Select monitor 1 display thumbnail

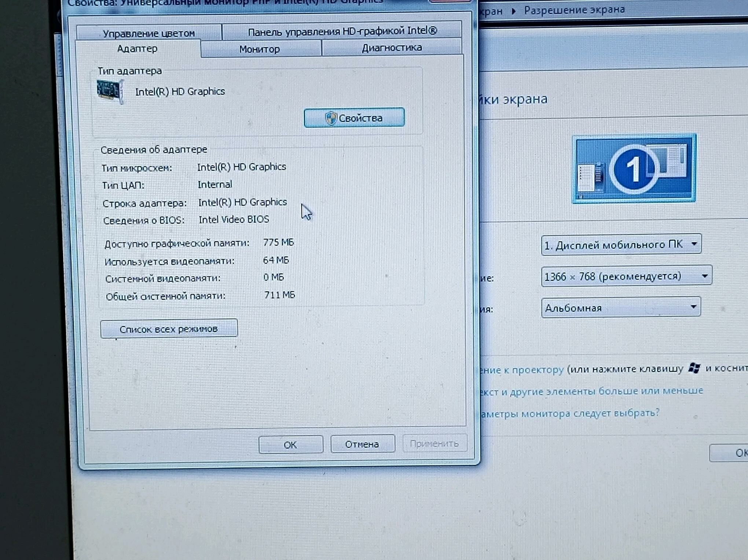coord(634,169)
